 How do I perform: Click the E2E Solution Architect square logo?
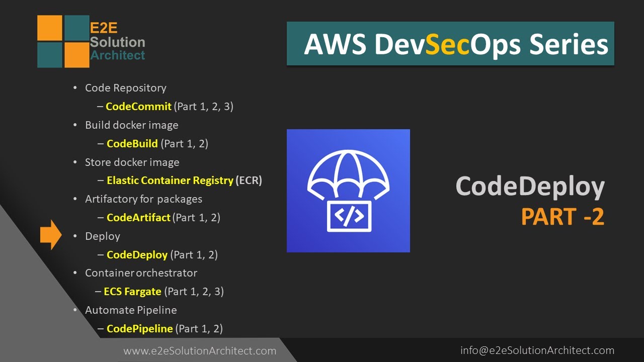tap(63, 41)
